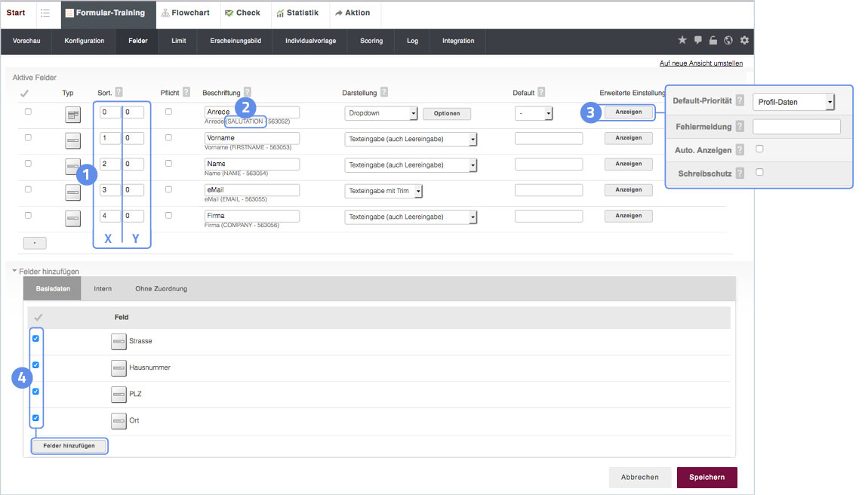The height and width of the screenshot is (495, 868).
Task: Click the type icon of the Anrede field
Action: click(x=72, y=114)
